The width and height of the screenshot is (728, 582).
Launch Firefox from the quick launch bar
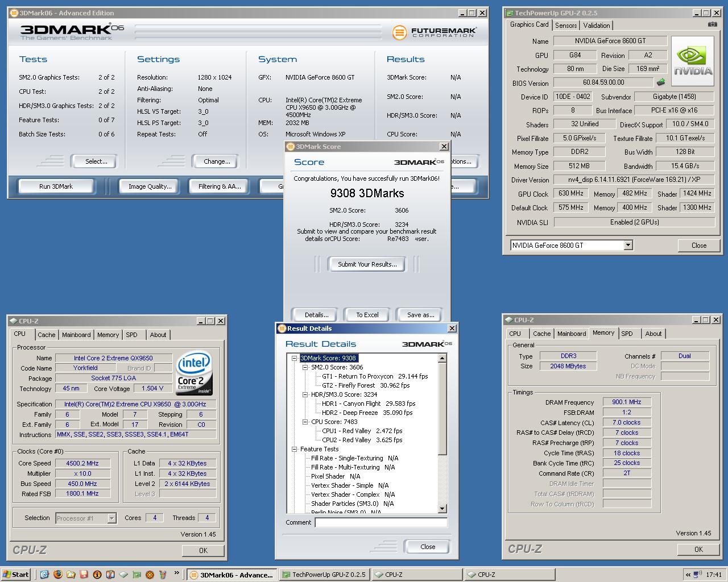click(x=57, y=574)
